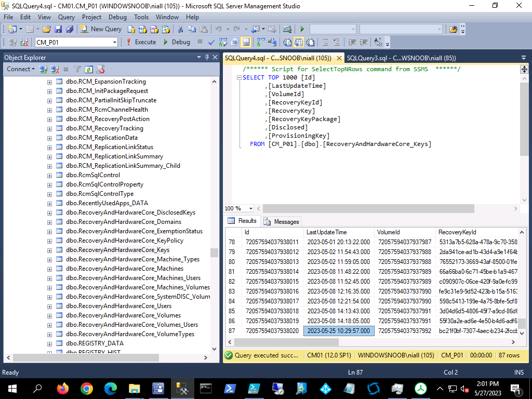Toggle IntelliSense Enabled button
This screenshot has height=399, width=532.
pos(246,43)
